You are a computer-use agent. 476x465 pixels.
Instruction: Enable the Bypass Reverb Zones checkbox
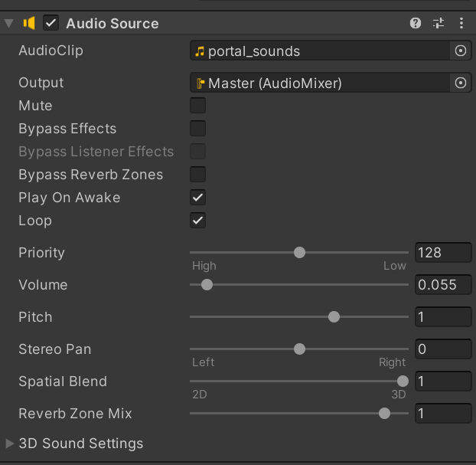tap(198, 175)
